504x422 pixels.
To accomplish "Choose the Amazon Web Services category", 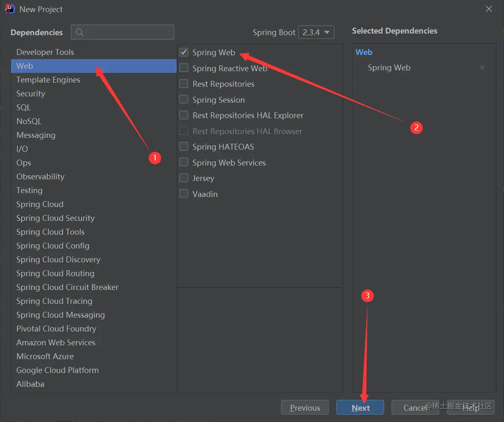I will tap(94, 342).
